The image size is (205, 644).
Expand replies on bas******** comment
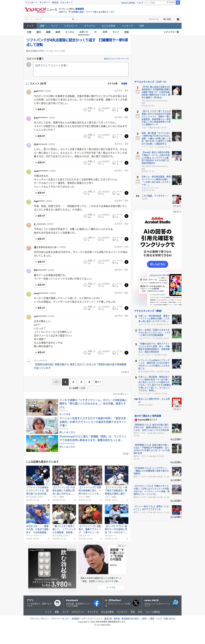coord(40,136)
